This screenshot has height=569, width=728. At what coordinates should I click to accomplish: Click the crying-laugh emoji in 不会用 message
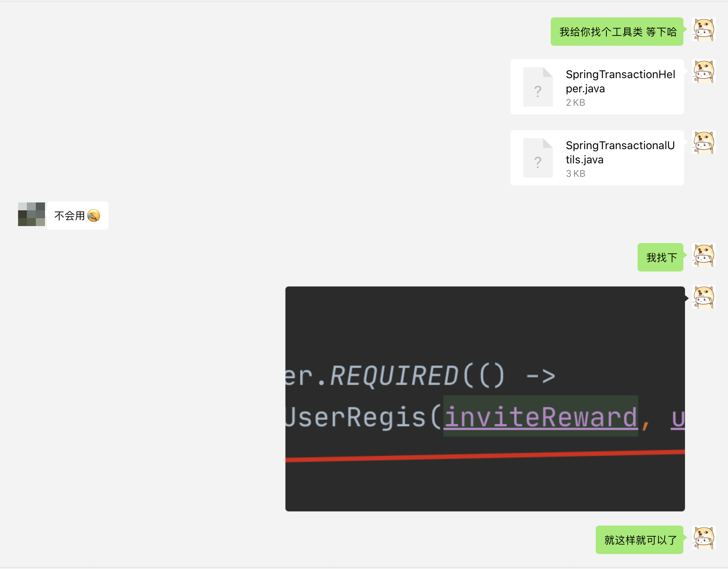point(94,215)
